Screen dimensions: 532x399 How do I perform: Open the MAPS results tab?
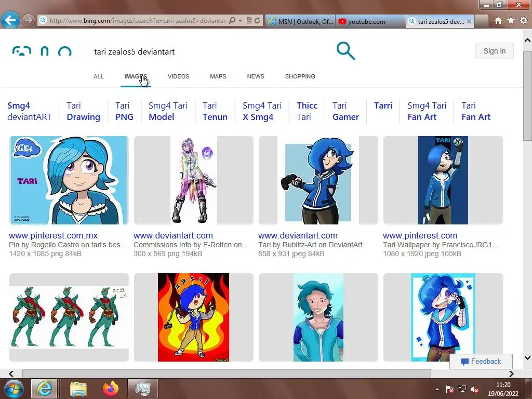(218, 76)
